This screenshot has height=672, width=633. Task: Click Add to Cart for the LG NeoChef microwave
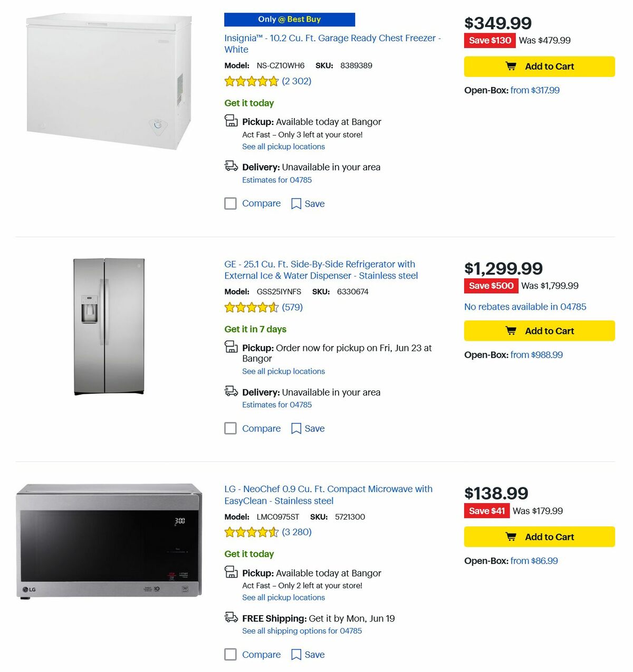tap(539, 536)
